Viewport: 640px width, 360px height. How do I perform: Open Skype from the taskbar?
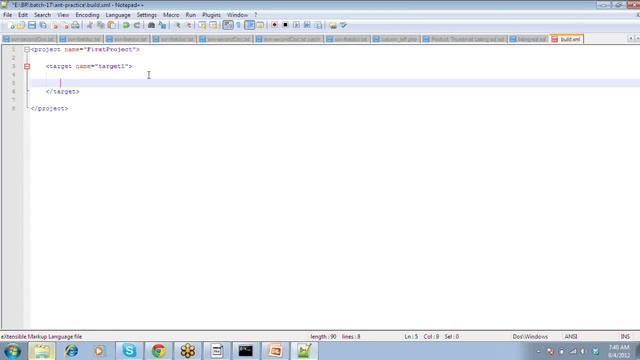(x=129, y=351)
